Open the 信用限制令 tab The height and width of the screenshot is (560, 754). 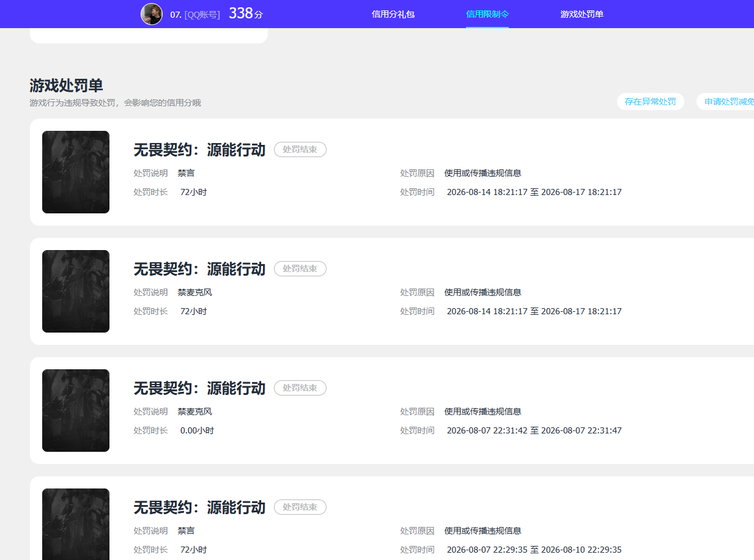[x=487, y=14]
